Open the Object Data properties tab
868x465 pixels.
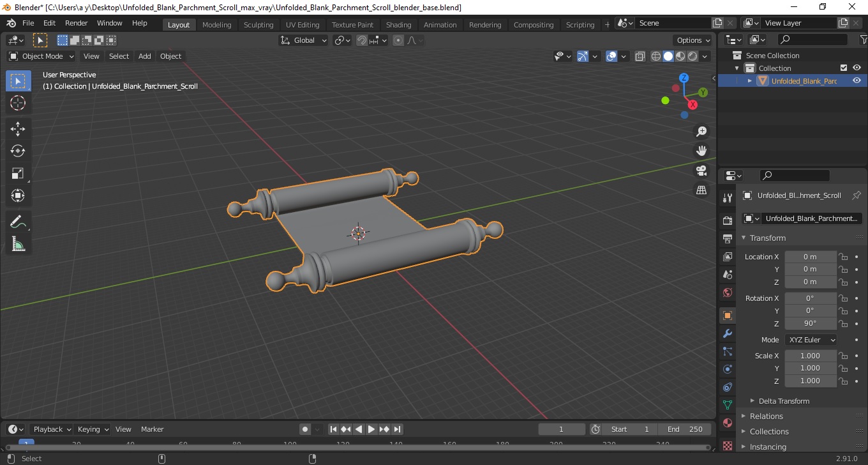pyautogui.click(x=728, y=405)
